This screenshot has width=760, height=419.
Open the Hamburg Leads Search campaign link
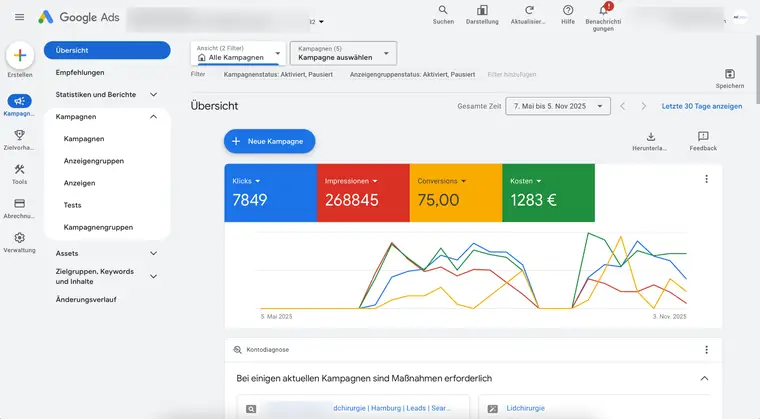[x=392, y=408]
